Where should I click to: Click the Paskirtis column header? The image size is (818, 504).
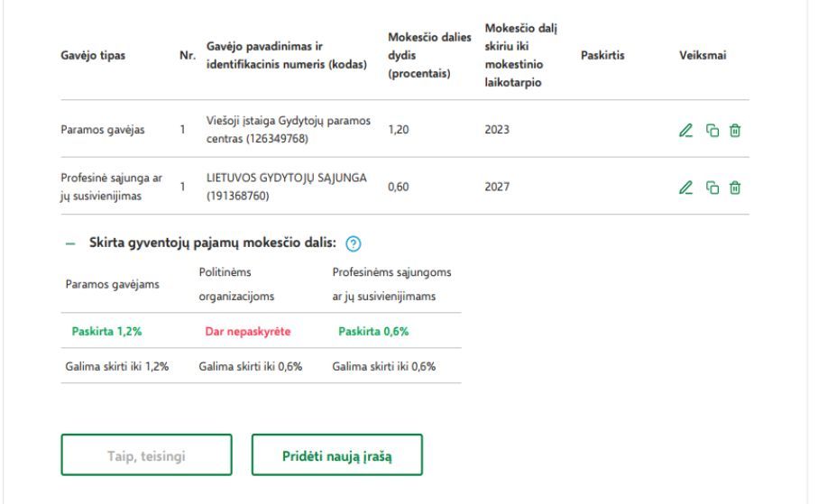click(x=602, y=55)
